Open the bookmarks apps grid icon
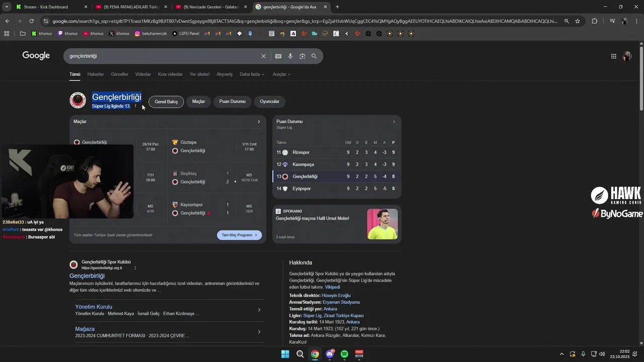The image size is (644, 362). tap(7, 34)
